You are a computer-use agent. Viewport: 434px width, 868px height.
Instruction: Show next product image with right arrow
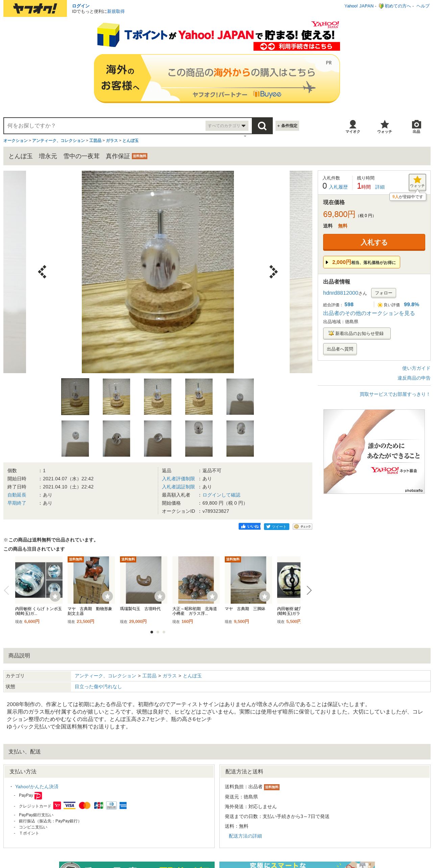click(273, 272)
